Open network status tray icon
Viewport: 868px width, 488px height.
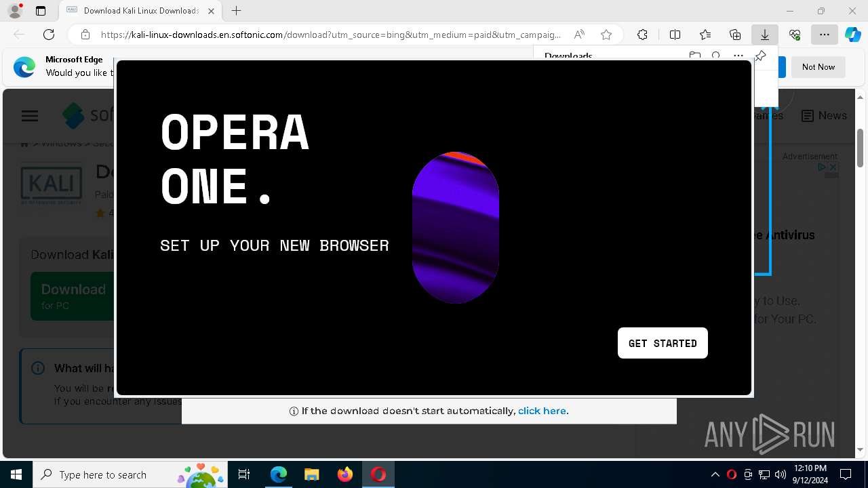[x=764, y=474]
